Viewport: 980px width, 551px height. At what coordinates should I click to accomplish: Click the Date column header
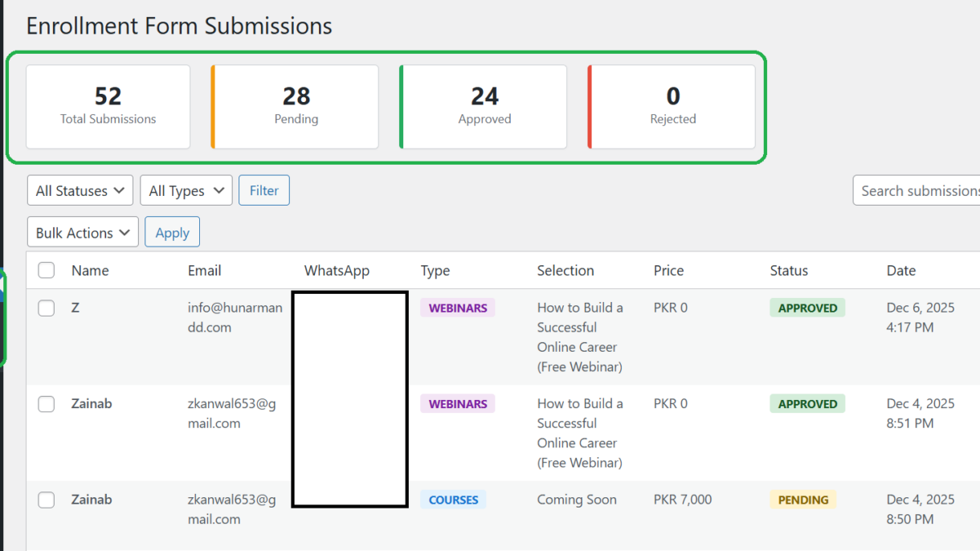coord(900,271)
